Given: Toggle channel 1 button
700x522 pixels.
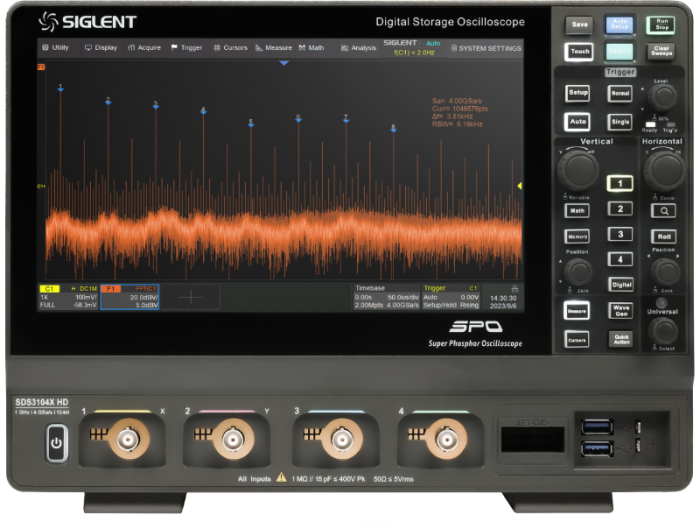Looking at the screenshot, I should [x=620, y=184].
